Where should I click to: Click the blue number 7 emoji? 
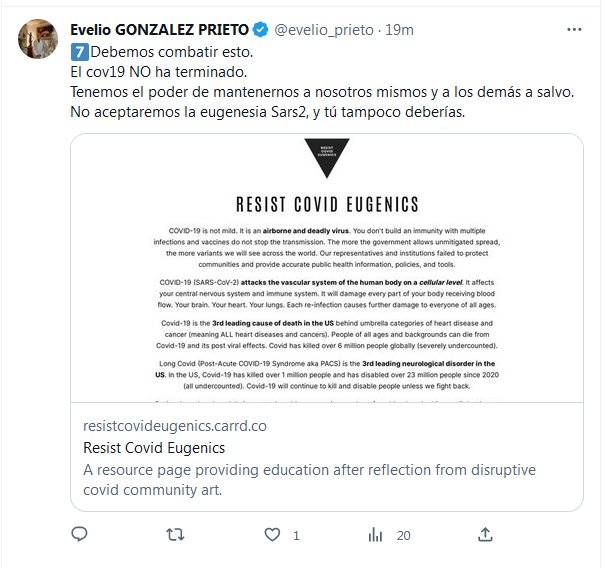(79, 51)
